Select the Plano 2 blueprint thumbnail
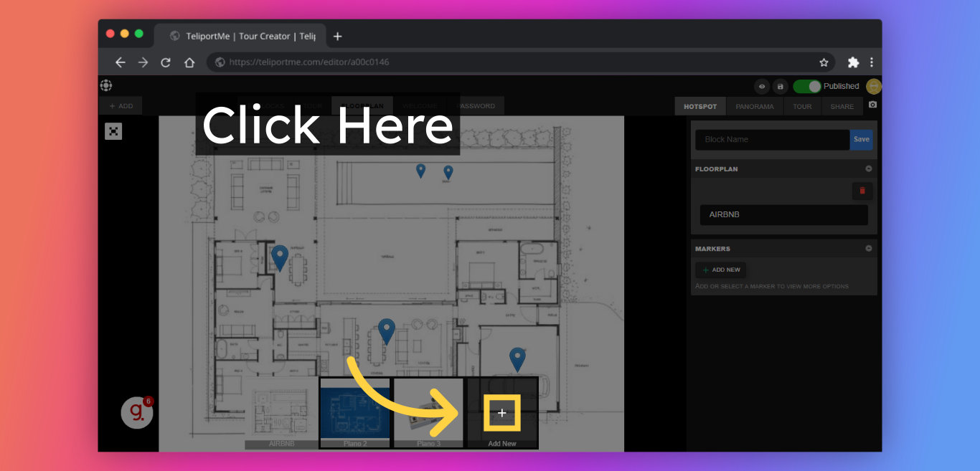Image resolution: width=980 pixels, height=471 pixels. [x=355, y=414]
